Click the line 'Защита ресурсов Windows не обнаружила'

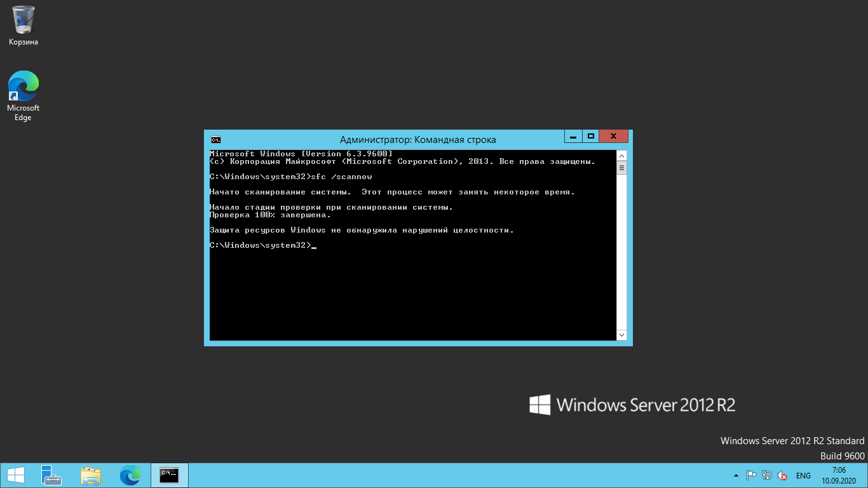[362, 230]
